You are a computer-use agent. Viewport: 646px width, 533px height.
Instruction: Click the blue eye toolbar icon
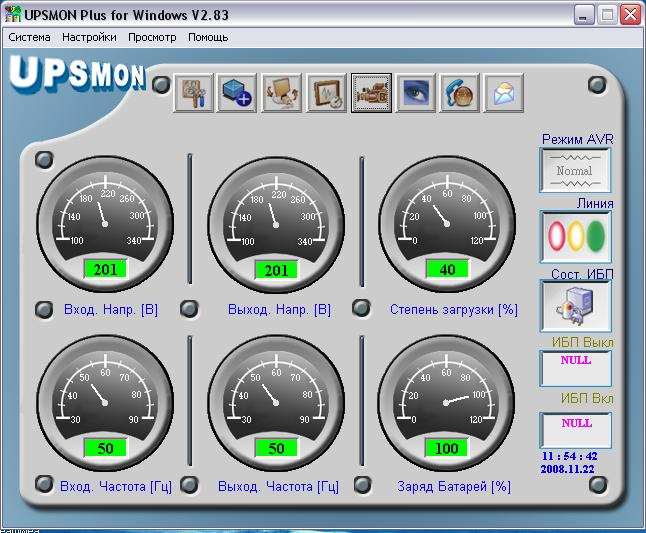(x=415, y=93)
